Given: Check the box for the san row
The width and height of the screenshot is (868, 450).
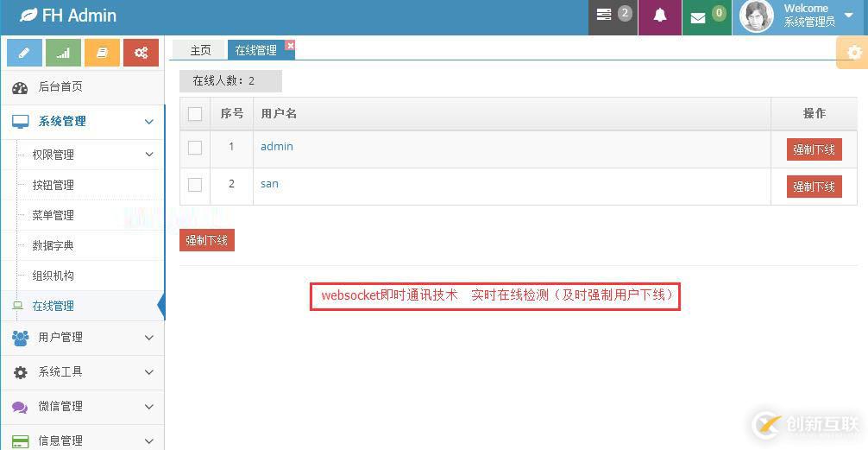Looking at the screenshot, I should (195, 185).
